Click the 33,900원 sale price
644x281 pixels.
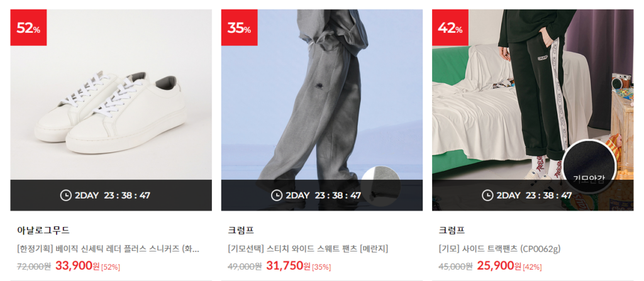coord(77,266)
